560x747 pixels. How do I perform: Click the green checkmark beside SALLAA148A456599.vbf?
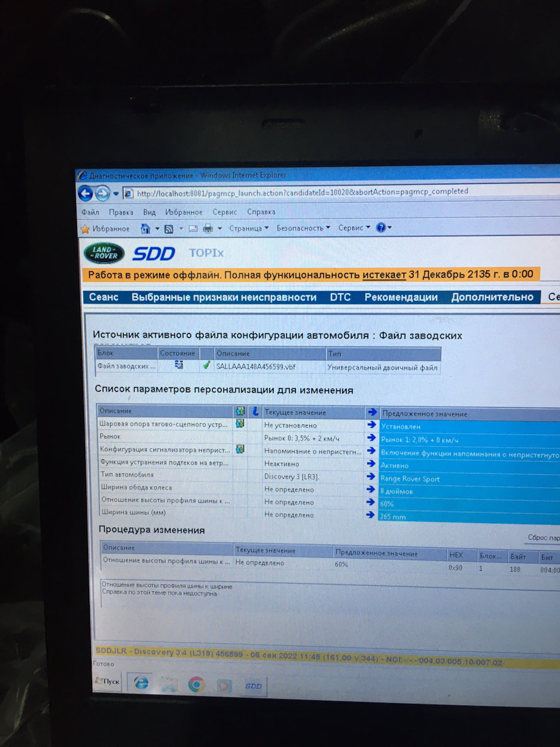click(x=206, y=366)
